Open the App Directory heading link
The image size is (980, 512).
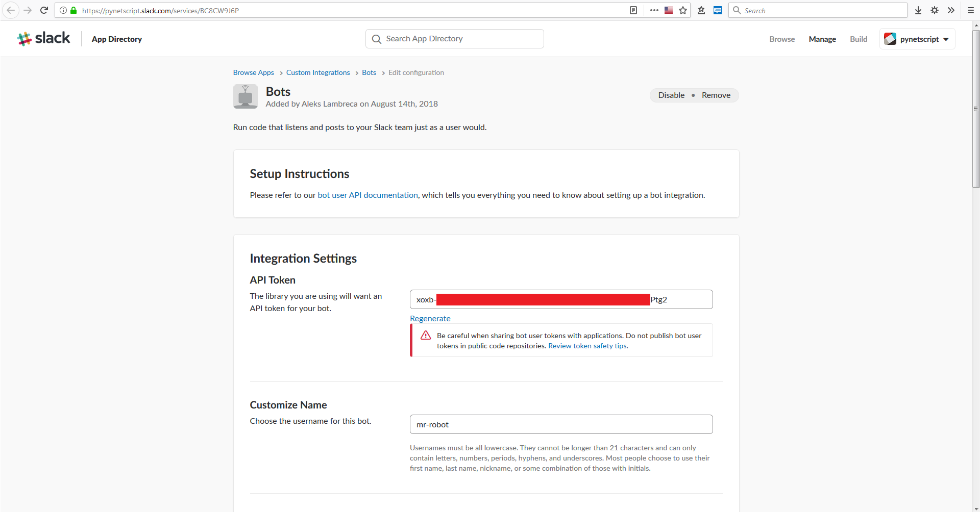point(117,39)
